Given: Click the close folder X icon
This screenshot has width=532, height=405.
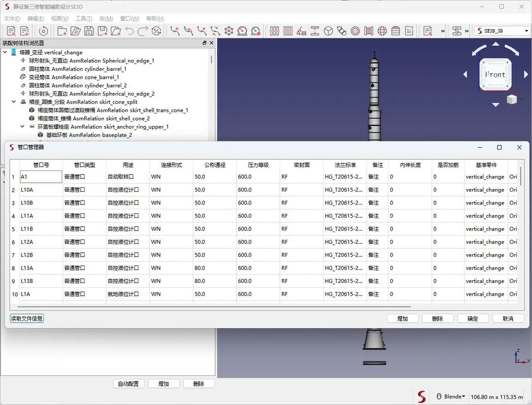Looking at the screenshot, I should (116, 31).
